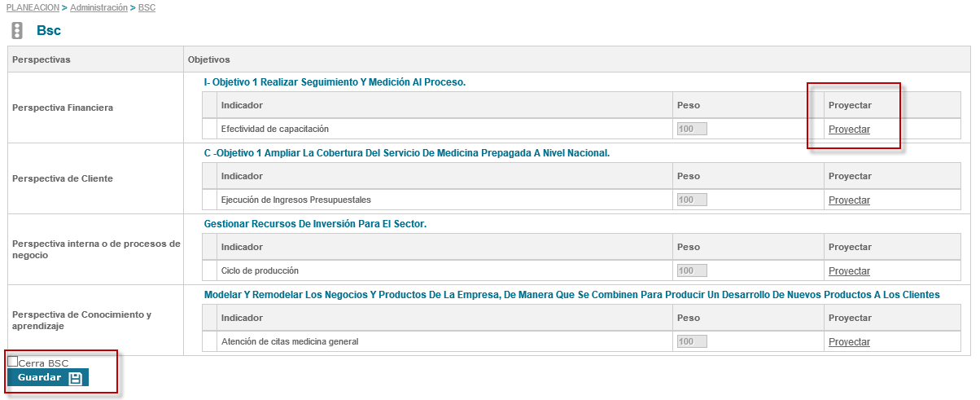Viewport: 980px width, 400px height.
Task: Click the Guardar button
Action: 40,378
